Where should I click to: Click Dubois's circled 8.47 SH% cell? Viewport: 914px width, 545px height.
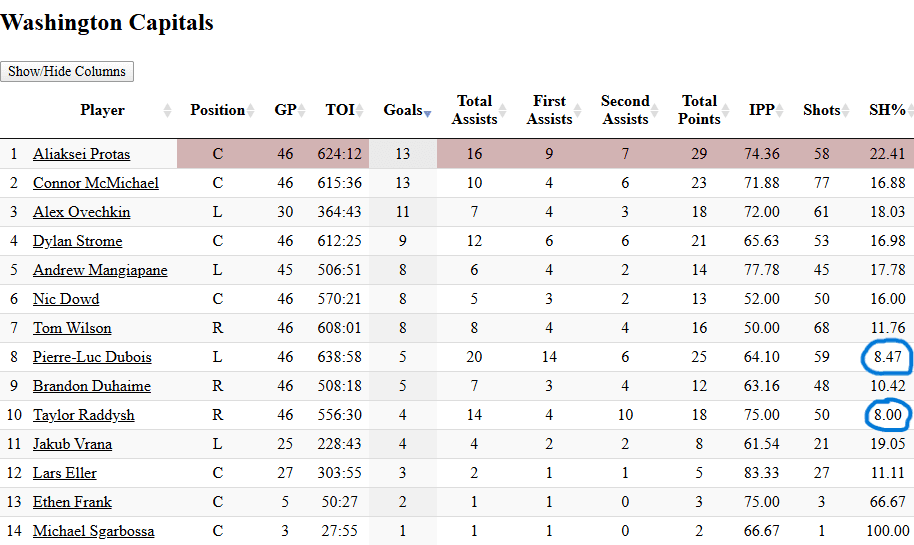point(886,357)
